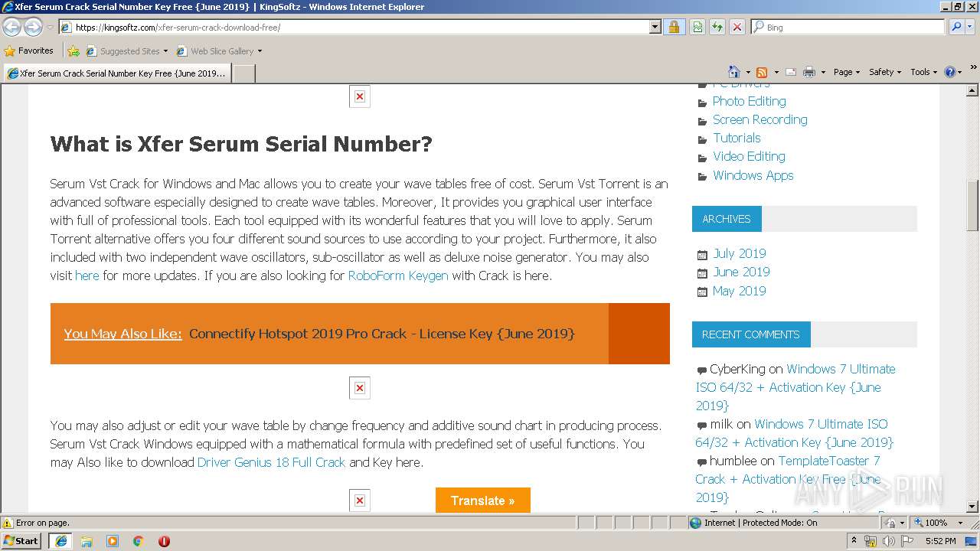Viewport: 980px width, 551px height.
Task: Click broken image below orange banner
Action: pyautogui.click(x=360, y=388)
